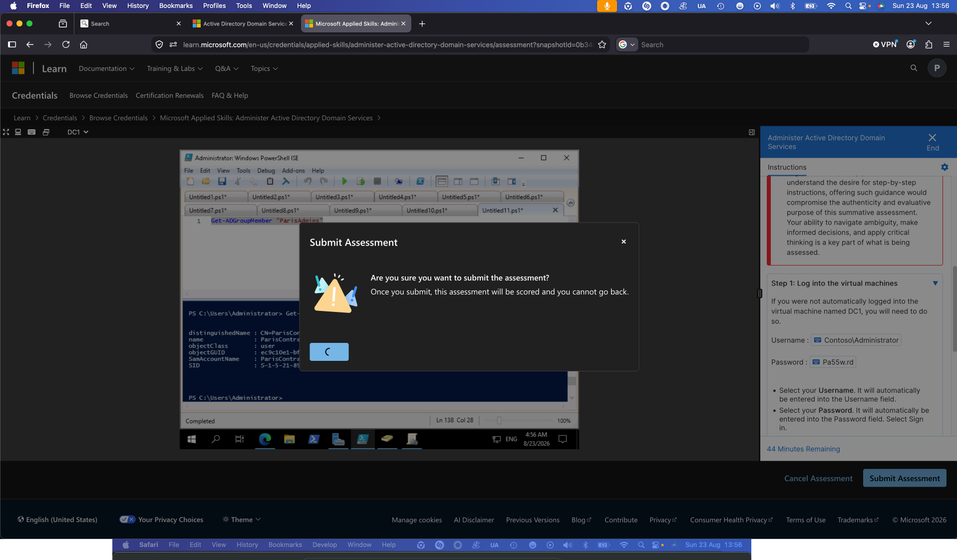Screen dimensions: 957x560
Task: Click Contoso\Administrator username button
Action: pyautogui.click(x=856, y=340)
